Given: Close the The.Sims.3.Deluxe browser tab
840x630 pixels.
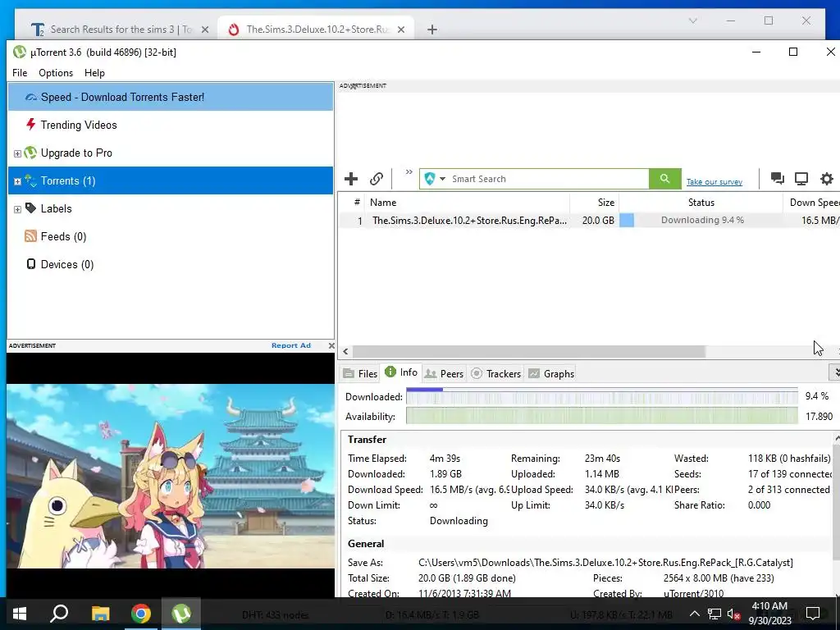Looking at the screenshot, I should click(x=400, y=30).
